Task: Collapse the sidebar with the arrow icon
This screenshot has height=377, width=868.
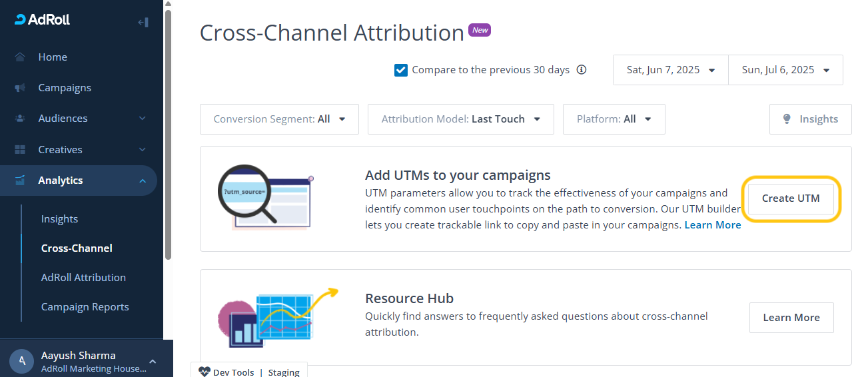Action: tap(143, 22)
